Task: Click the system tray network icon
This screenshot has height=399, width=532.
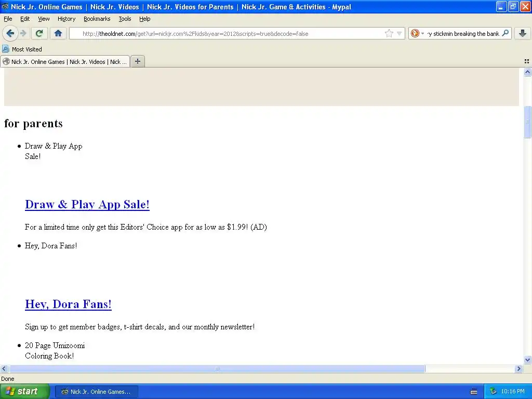Action: pos(494,392)
